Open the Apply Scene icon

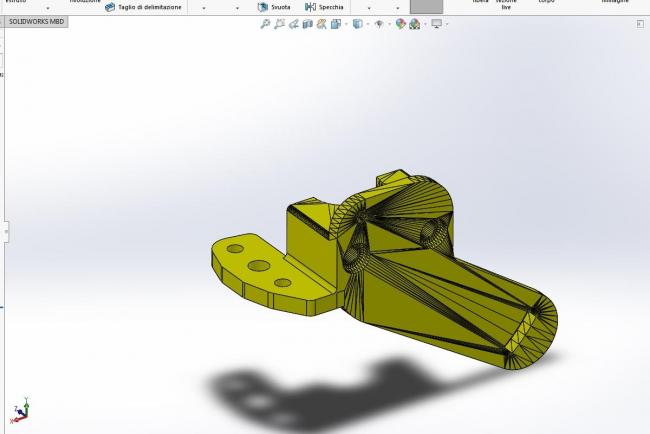[415, 24]
